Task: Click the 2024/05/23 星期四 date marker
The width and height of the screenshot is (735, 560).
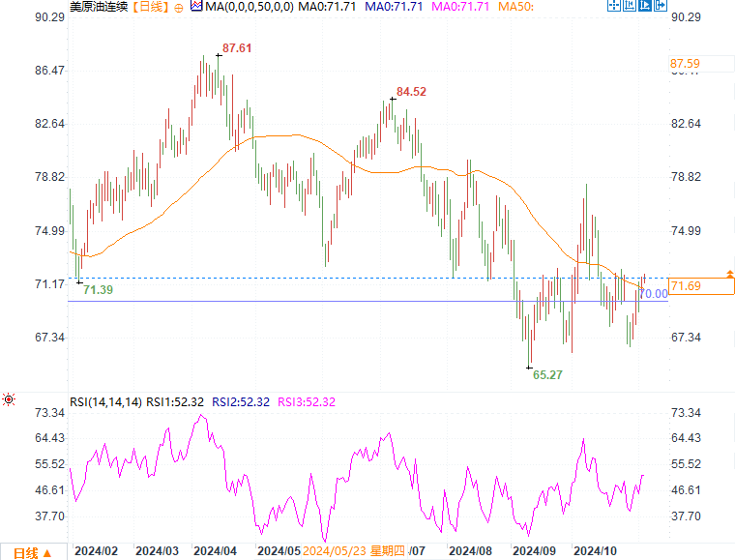Action: tap(353, 551)
